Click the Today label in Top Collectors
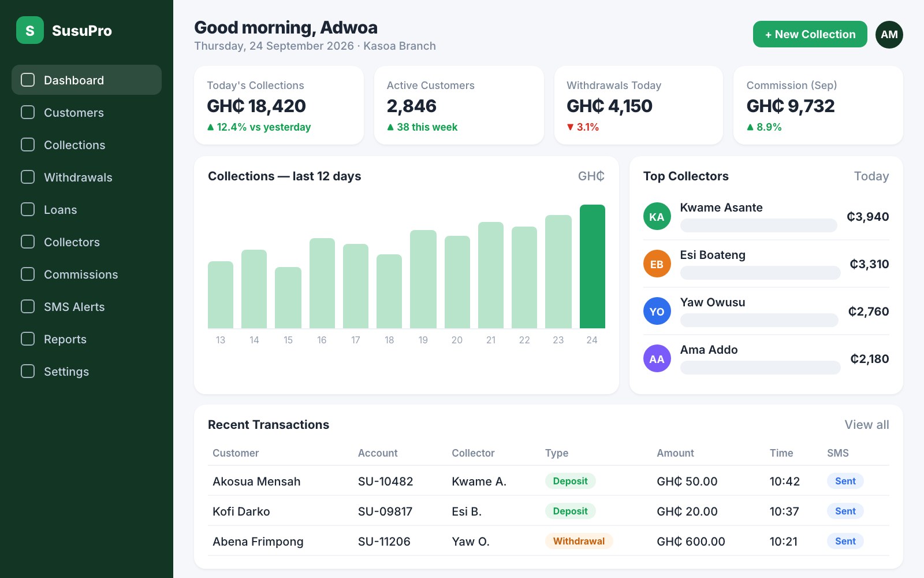 point(871,176)
